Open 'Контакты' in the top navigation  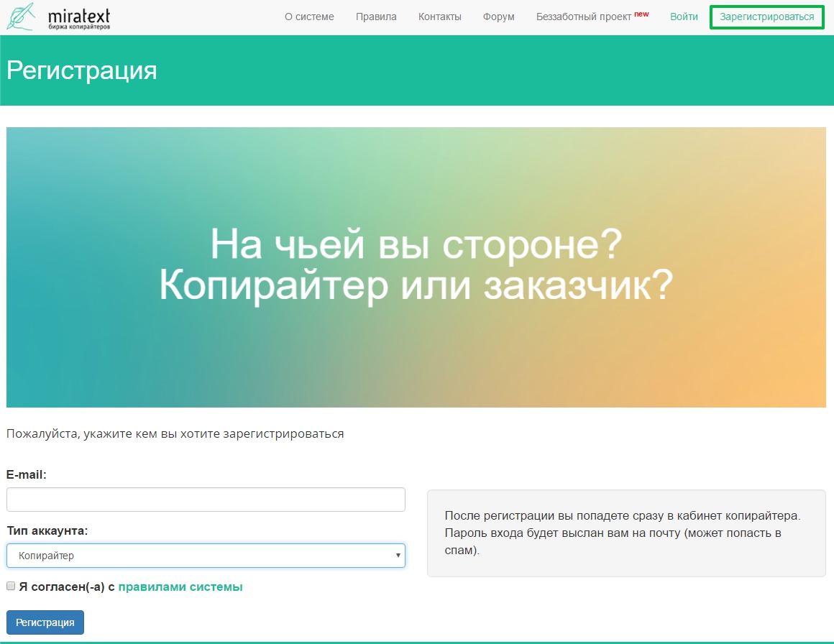tap(439, 17)
